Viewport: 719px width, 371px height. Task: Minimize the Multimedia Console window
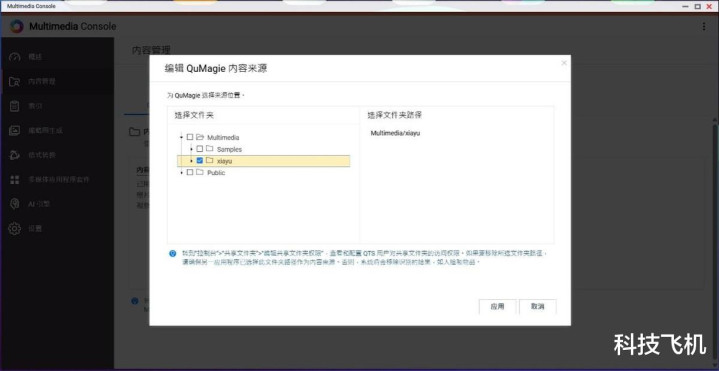click(686, 6)
